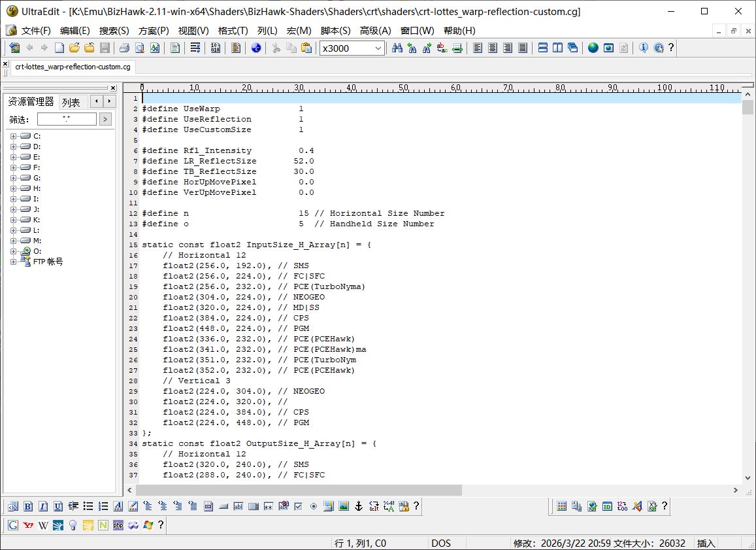756x550 pixels.
Task: Toggle insert mode in status bar
Action: (706, 543)
